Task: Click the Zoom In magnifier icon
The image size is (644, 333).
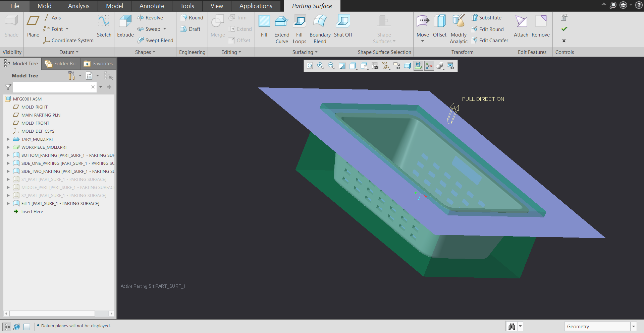Action: coord(321,66)
